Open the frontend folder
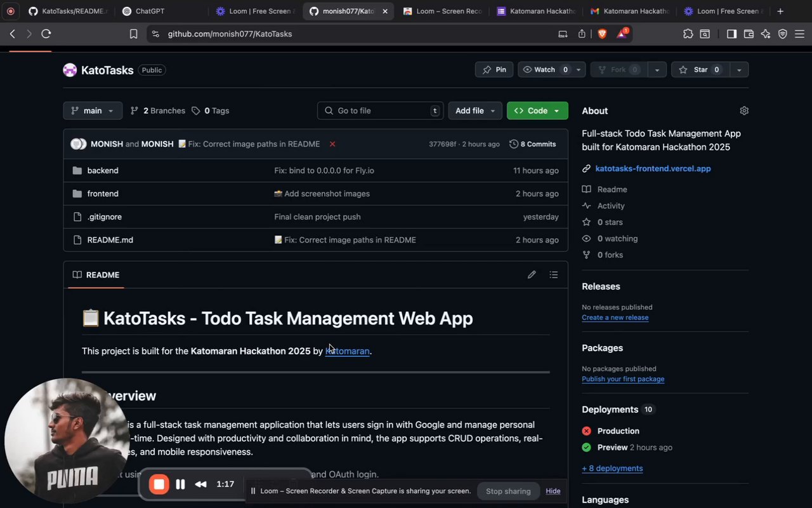 (103, 194)
